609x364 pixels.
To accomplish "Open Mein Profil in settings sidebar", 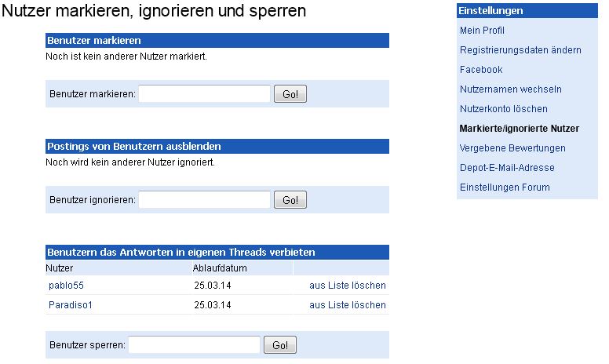I will coord(482,31).
